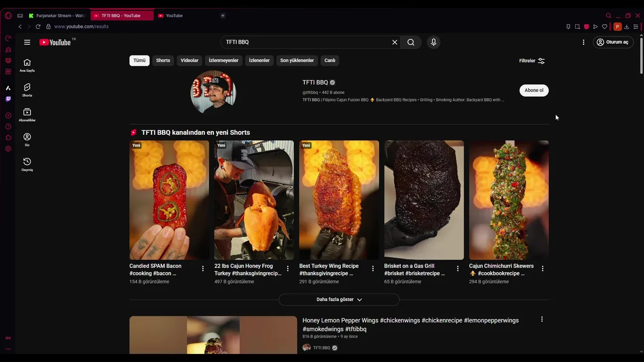Expand Daha fazla göster

coord(339,300)
